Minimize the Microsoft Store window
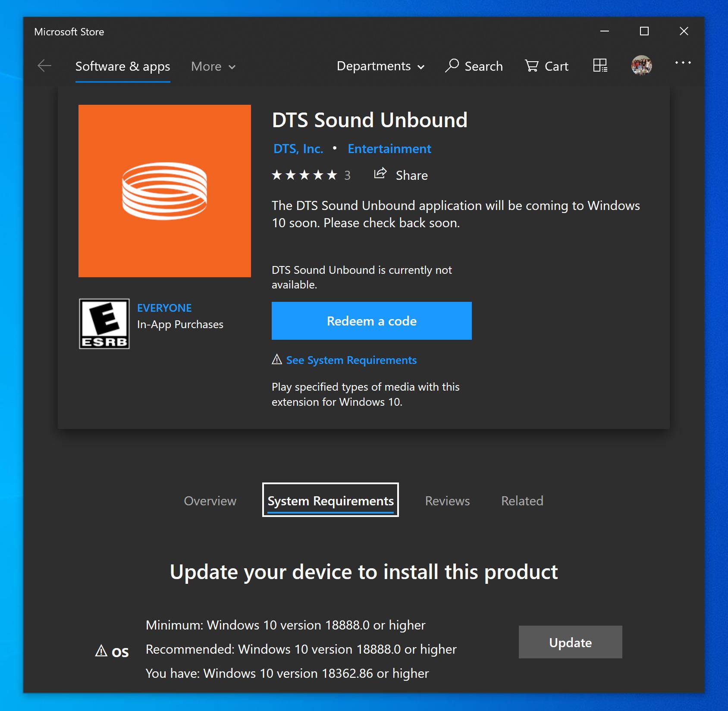Viewport: 728px width, 711px height. coord(605,31)
